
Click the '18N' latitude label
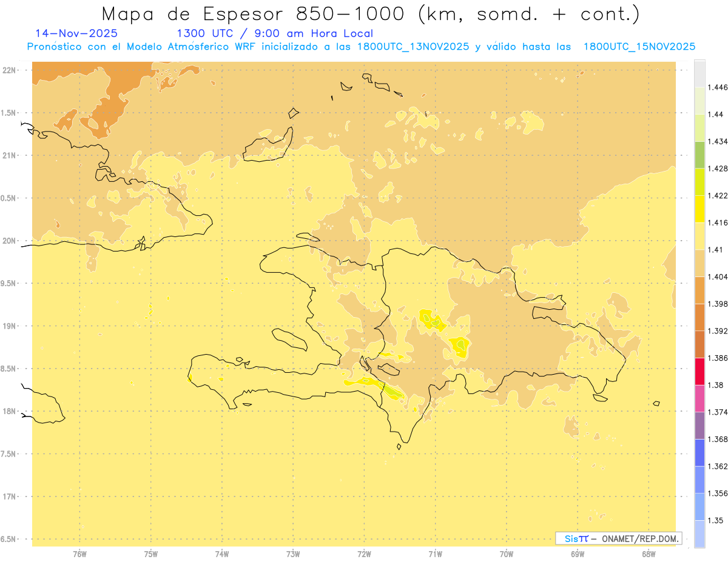10,412
